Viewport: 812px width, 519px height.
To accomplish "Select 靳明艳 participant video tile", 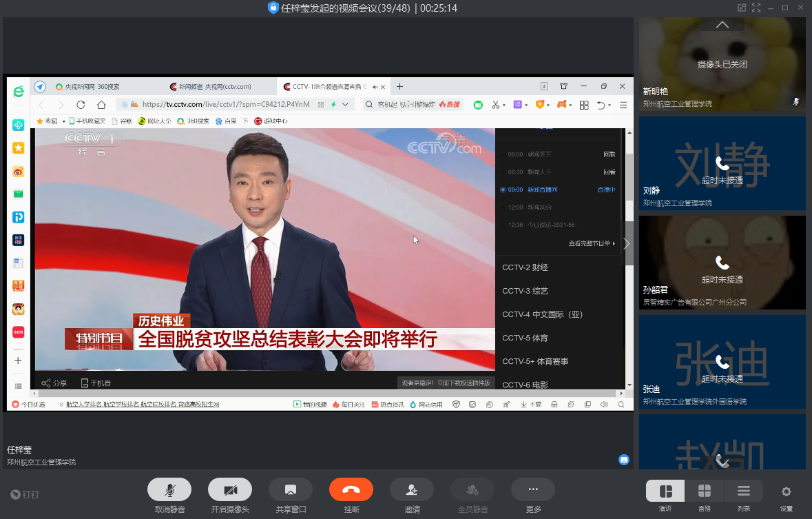I will [x=722, y=64].
